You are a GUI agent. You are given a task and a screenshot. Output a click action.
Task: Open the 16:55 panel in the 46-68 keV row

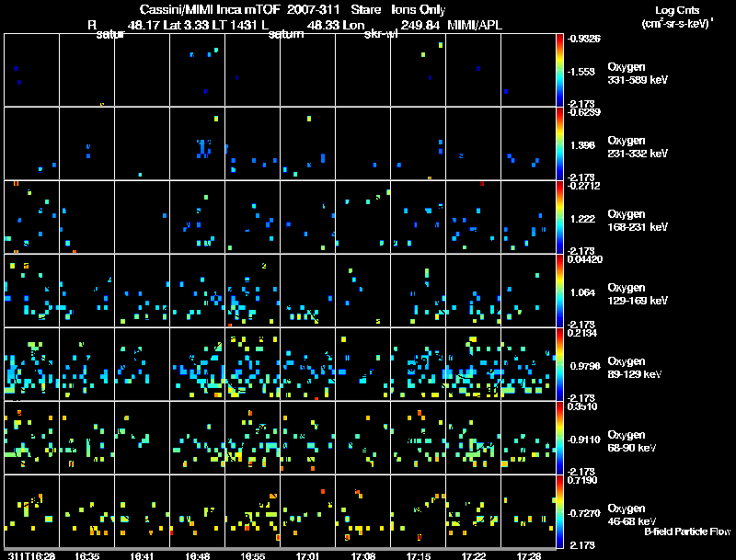(252, 511)
